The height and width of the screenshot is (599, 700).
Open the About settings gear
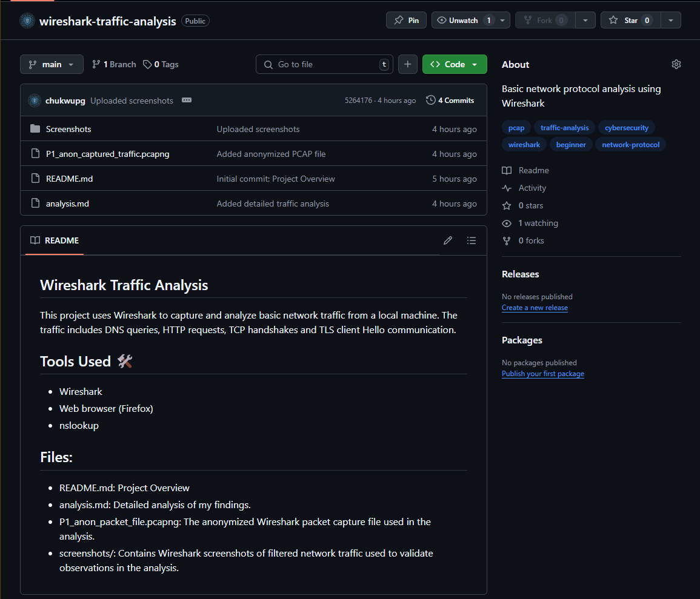point(676,64)
